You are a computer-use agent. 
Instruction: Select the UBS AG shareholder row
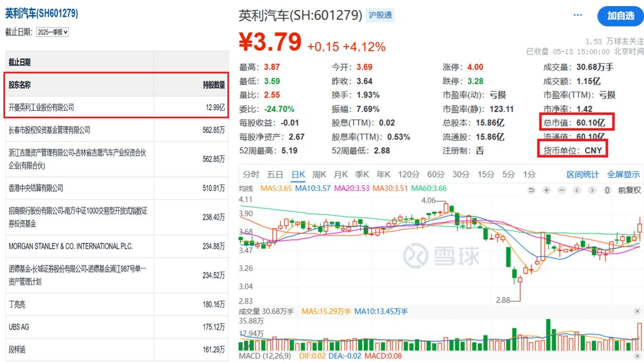coord(117,327)
